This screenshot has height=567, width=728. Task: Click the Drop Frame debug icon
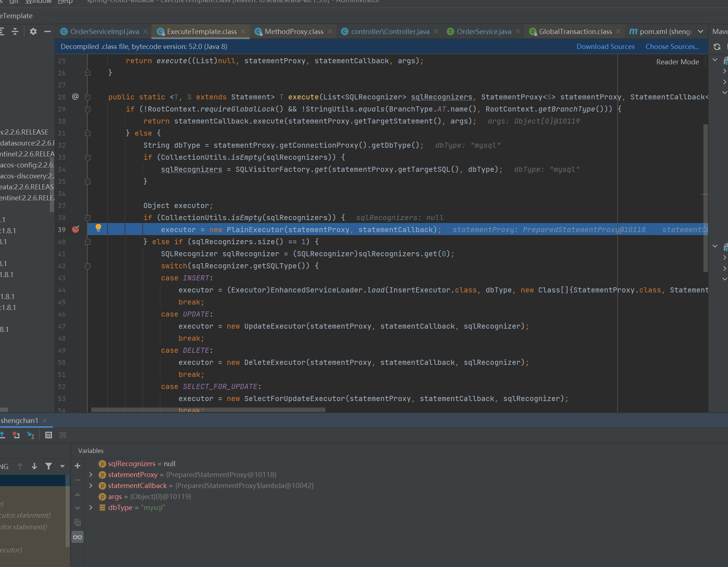[16, 435]
